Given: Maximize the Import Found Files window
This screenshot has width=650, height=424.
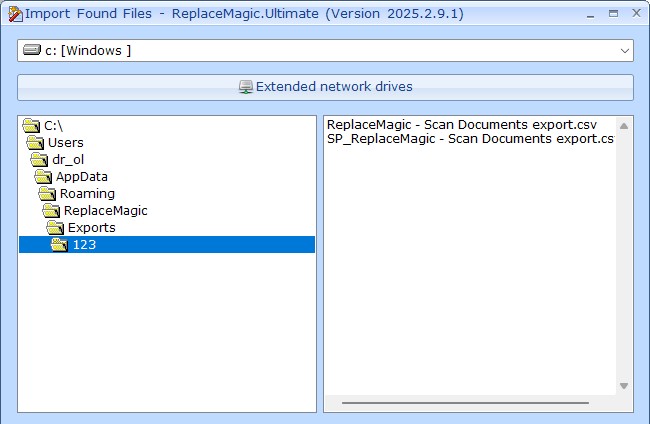Looking at the screenshot, I should [611, 14].
